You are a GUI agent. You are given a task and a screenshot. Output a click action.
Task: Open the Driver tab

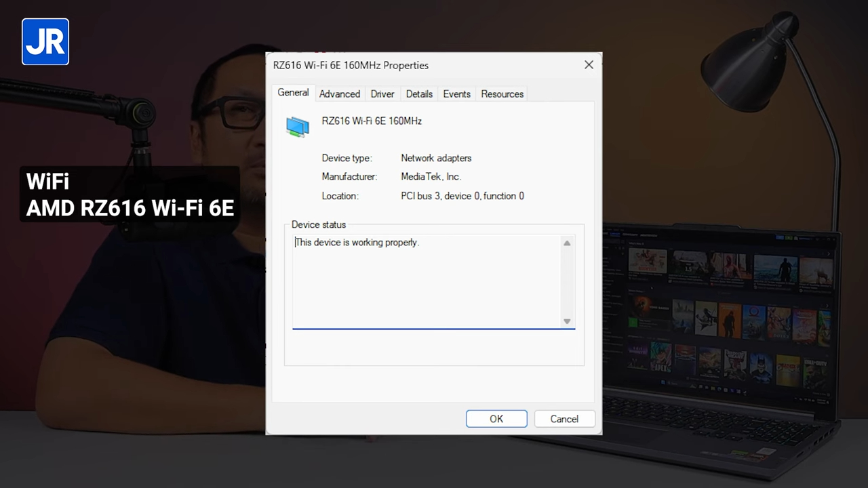coord(382,94)
